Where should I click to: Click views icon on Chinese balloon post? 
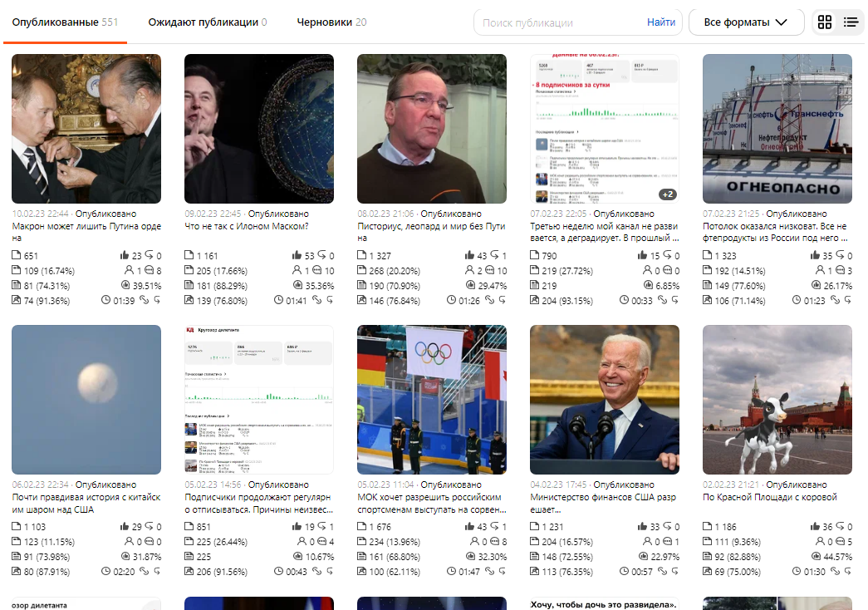[16, 526]
